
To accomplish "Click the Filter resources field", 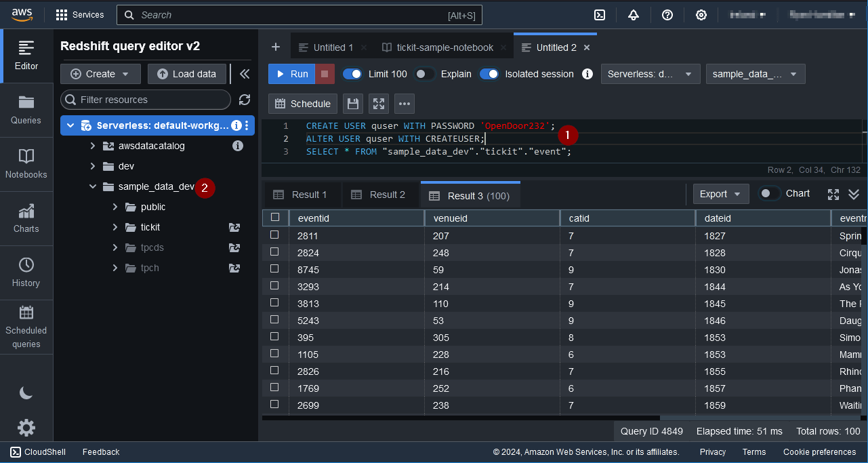I will click(146, 100).
